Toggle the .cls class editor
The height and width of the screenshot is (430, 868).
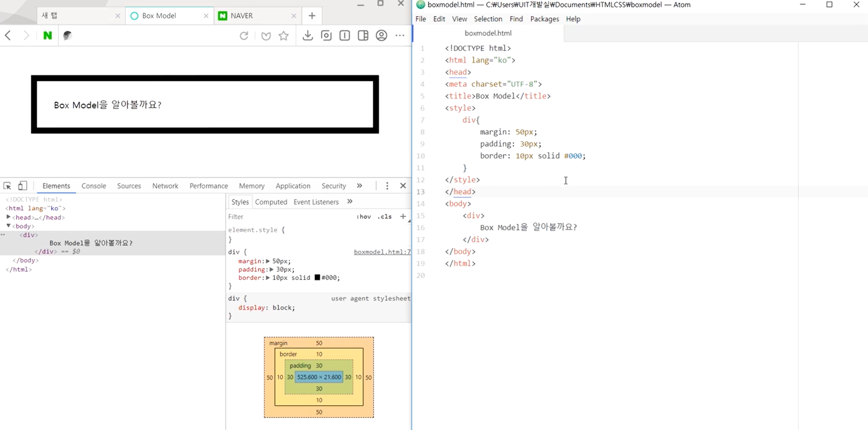[384, 217]
